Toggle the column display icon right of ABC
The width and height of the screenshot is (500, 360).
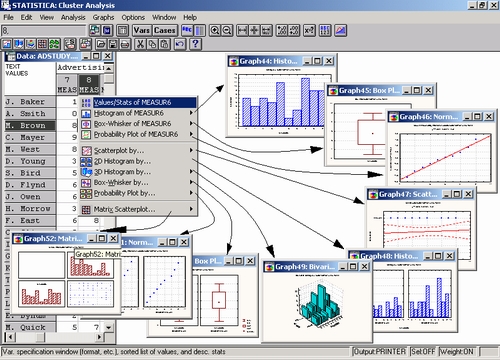(200, 31)
